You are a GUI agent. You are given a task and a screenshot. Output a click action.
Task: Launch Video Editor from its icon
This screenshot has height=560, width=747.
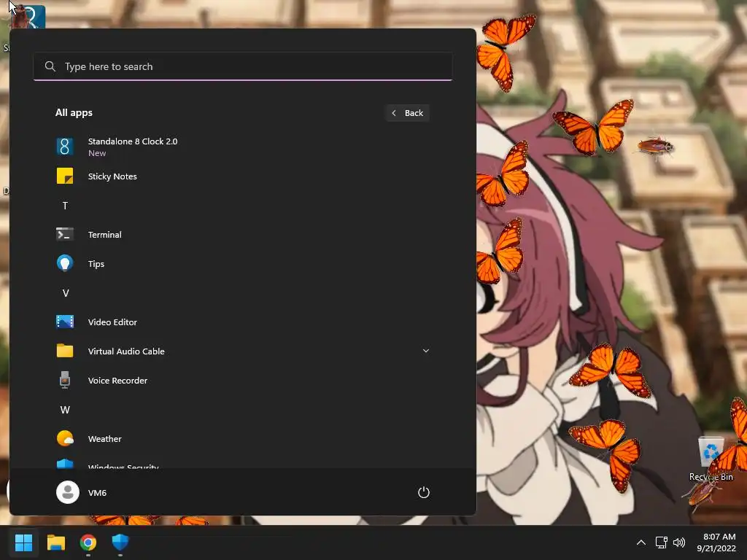(65, 322)
